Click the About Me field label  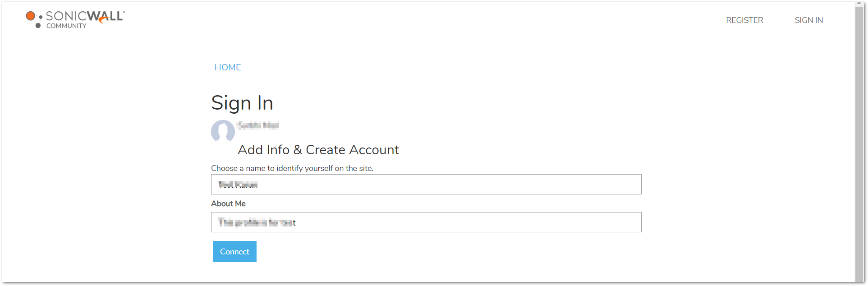pyautogui.click(x=228, y=203)
